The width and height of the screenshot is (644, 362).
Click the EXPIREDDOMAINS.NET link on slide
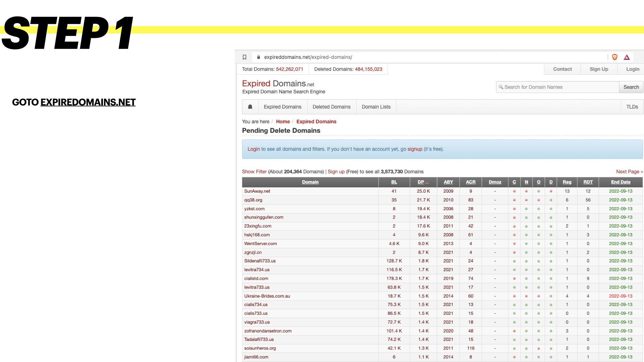(x=88, y=102)
